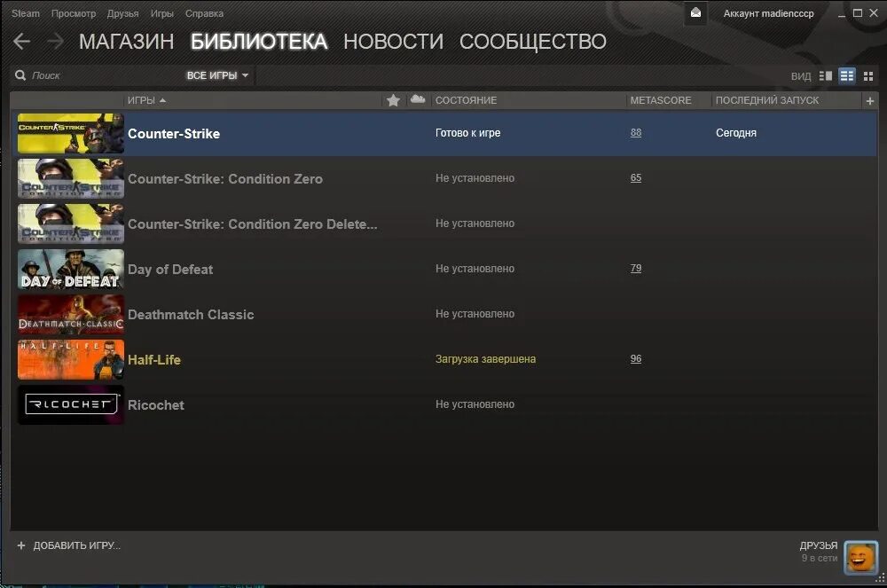887x588 pixels.
Task: Open the Справка menu
Action: click(x=204, y=13)
